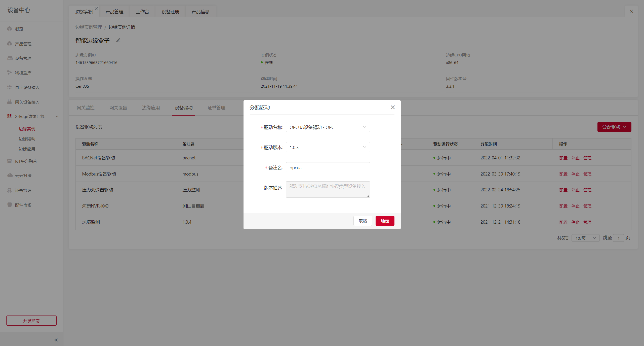Click the 证书管理 sidebar icon

pos(10,190)
